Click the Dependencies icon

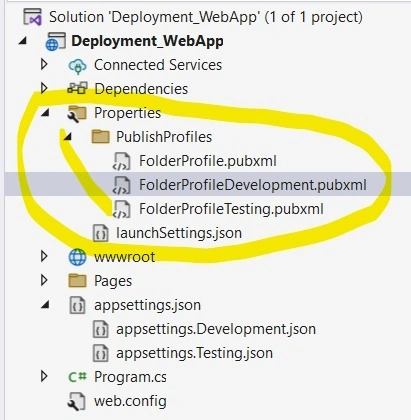pyautogui.click(x=77, y=89)
